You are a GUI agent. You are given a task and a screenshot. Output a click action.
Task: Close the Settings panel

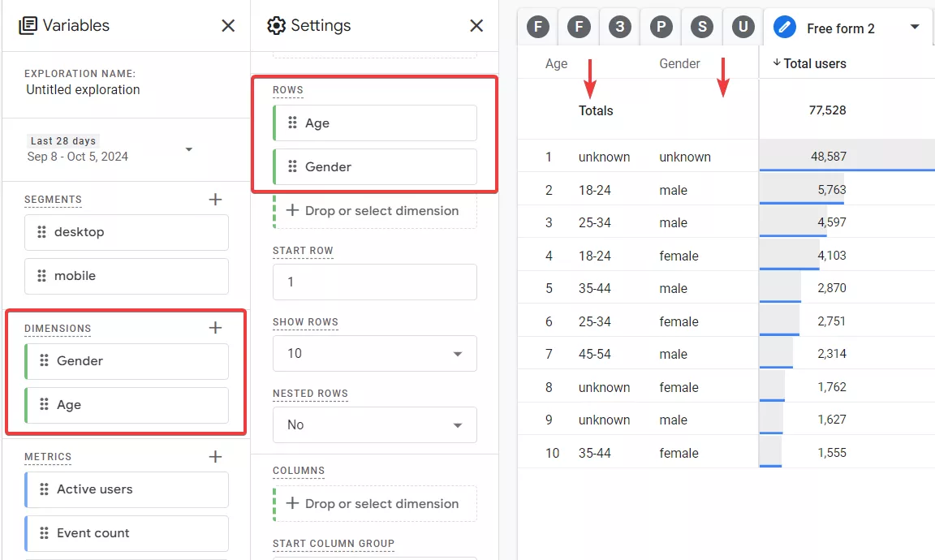click(x=476, y=26)
